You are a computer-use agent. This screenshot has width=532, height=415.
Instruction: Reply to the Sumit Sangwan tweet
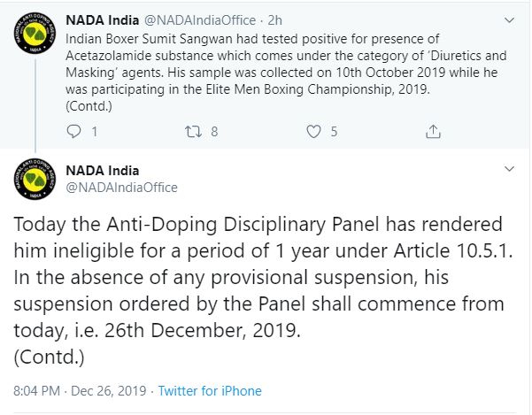pos(73,132)
